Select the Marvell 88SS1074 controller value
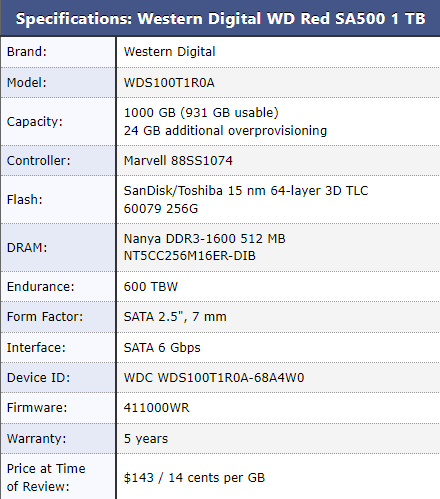Screen dimensions: 440x499 pos(178,161)
